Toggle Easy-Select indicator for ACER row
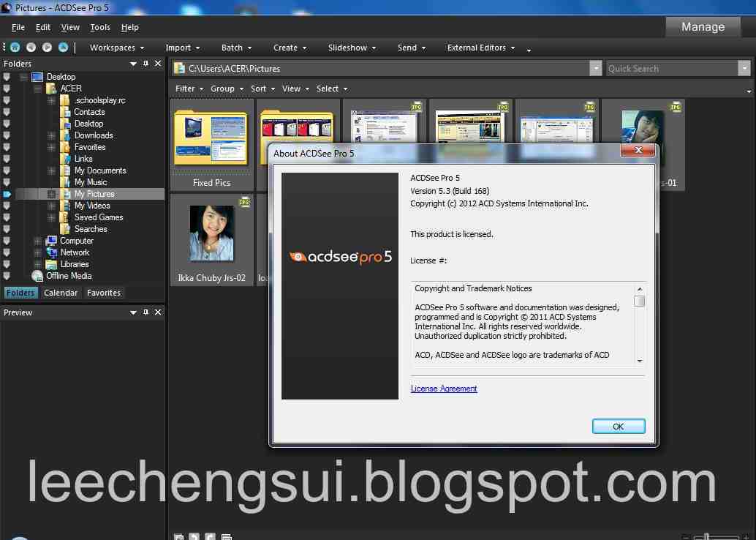Viewport: 756px width, 540px height. coord(7,89)
